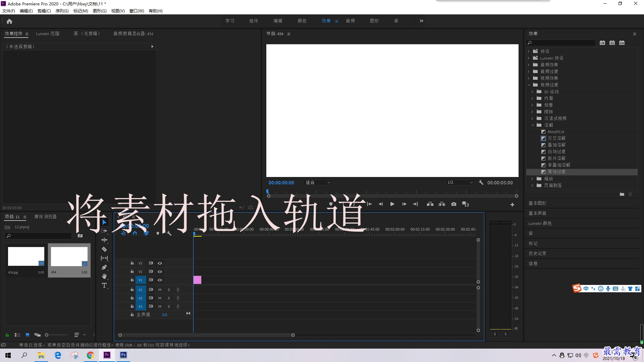This screenshot has width=644, height=362.
Task: Toggle snap in timeline magnet icon
Action: (135, 233)
